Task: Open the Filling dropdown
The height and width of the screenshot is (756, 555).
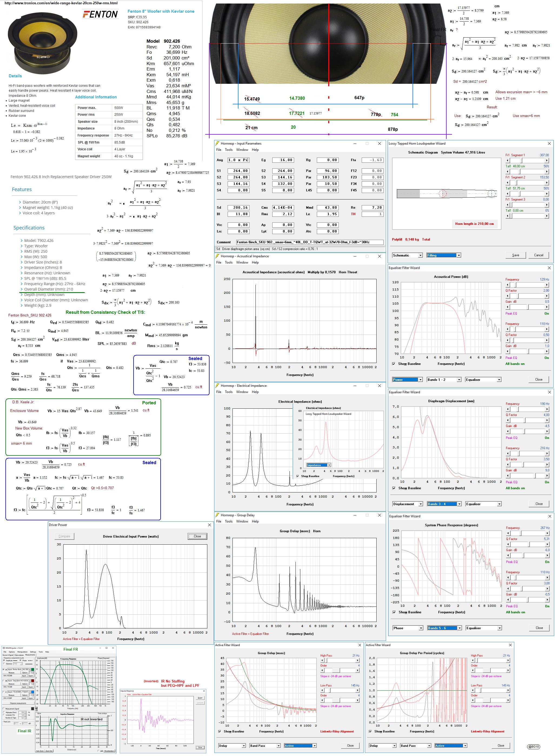Action: [443, 255]
